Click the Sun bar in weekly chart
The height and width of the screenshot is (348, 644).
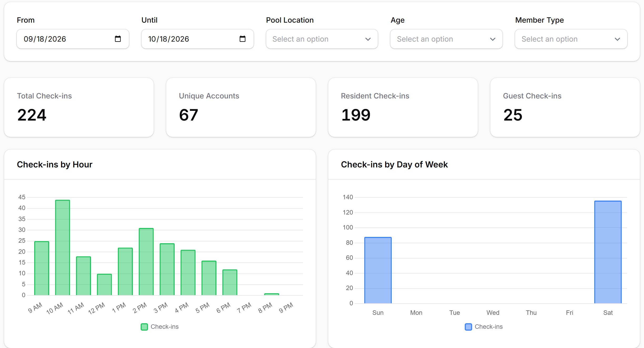tap(378, 270)
